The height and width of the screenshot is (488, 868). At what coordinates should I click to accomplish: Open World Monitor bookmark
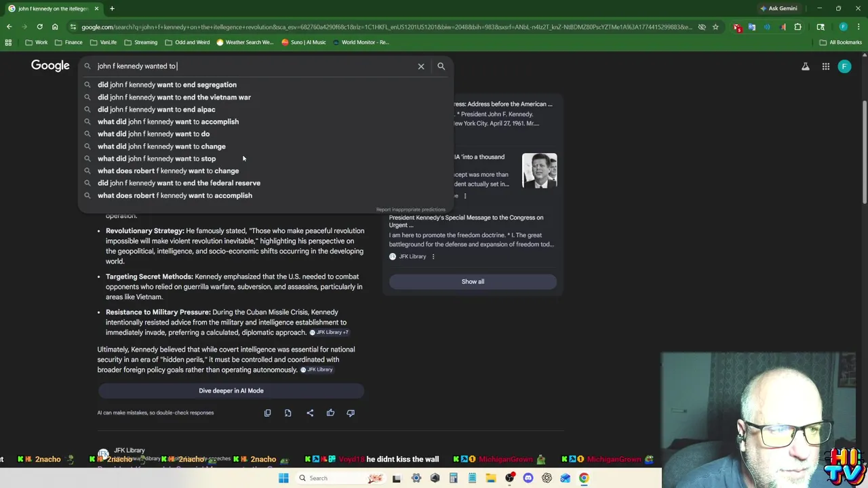[360, 42]
